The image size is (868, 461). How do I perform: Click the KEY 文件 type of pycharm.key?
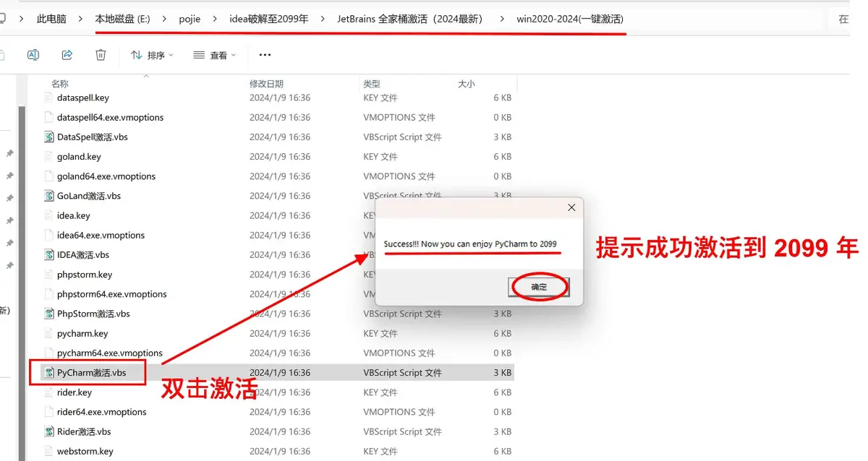coord(380,333)
